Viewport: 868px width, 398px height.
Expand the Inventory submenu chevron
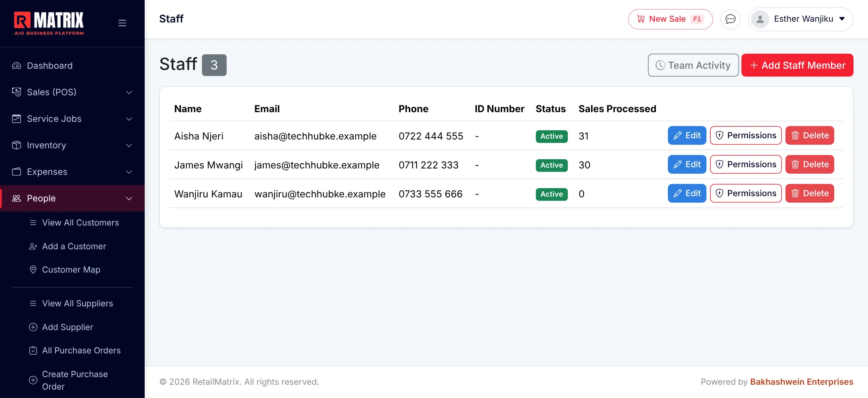[x=129, y=146]
